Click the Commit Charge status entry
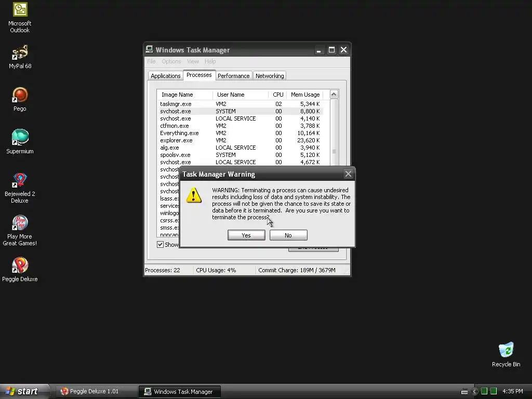Image resolution: width=532 pixels, height=399 pixels. (297, 270)
